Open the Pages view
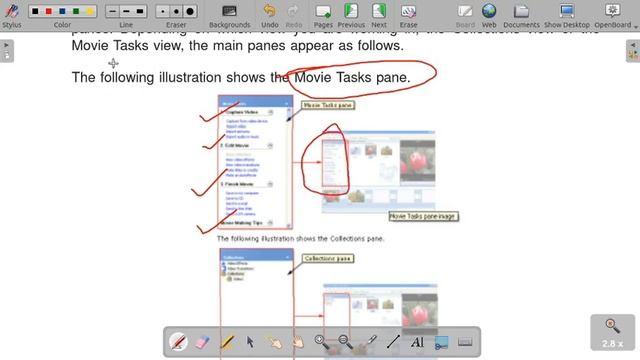The height and width of the screenshot is (360, 640). click(323, 16)
